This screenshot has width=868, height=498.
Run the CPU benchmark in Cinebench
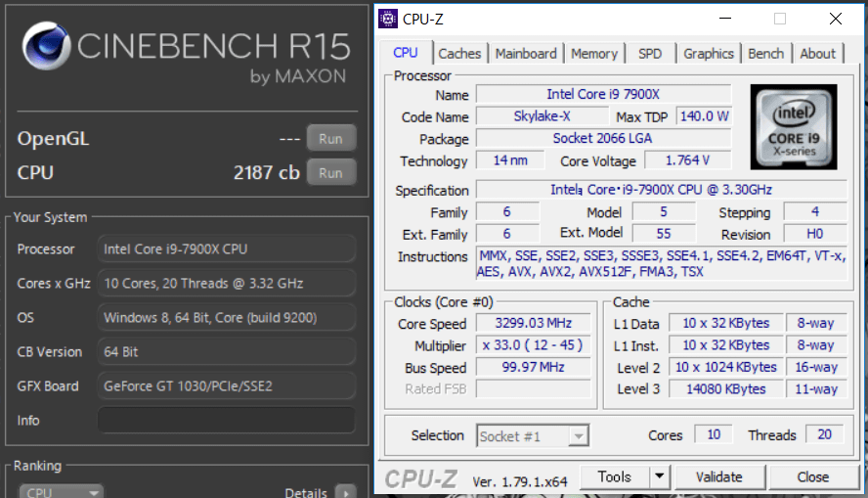(x=330, y=173)
